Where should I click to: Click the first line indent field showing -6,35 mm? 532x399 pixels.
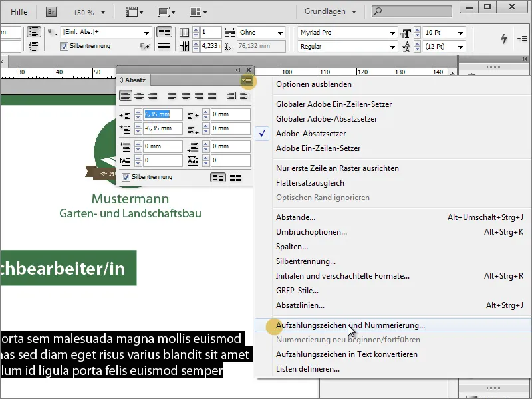coord(163,128)
